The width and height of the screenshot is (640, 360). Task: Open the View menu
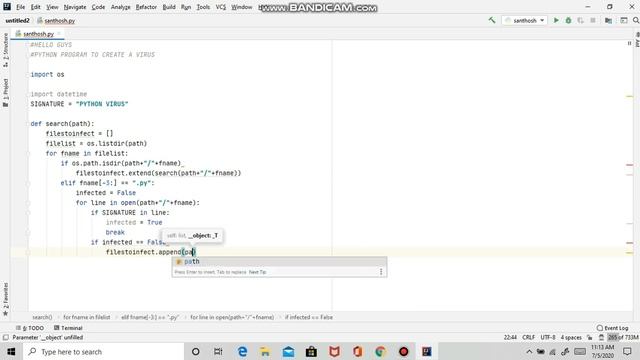pyautogui.click(x=52, y=7)
